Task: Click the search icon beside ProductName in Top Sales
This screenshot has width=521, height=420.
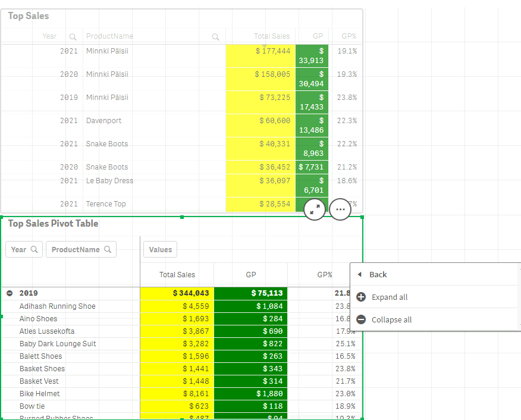Action: coord(215,36)
